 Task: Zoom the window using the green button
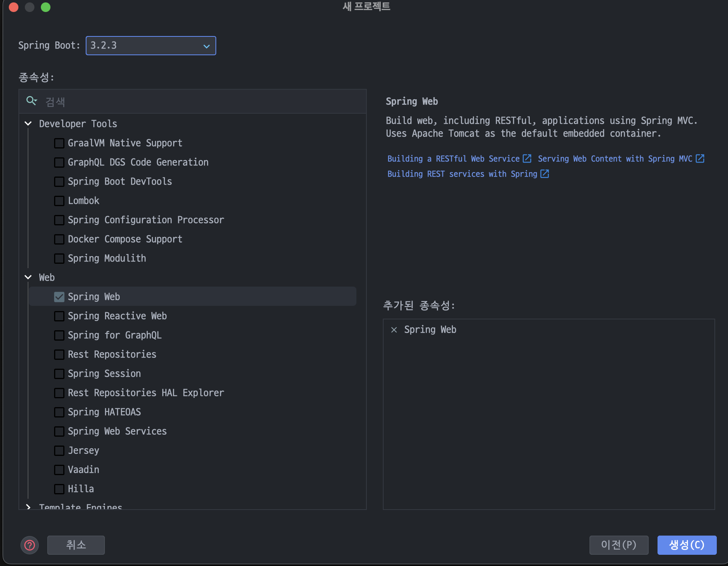point(46,7)
